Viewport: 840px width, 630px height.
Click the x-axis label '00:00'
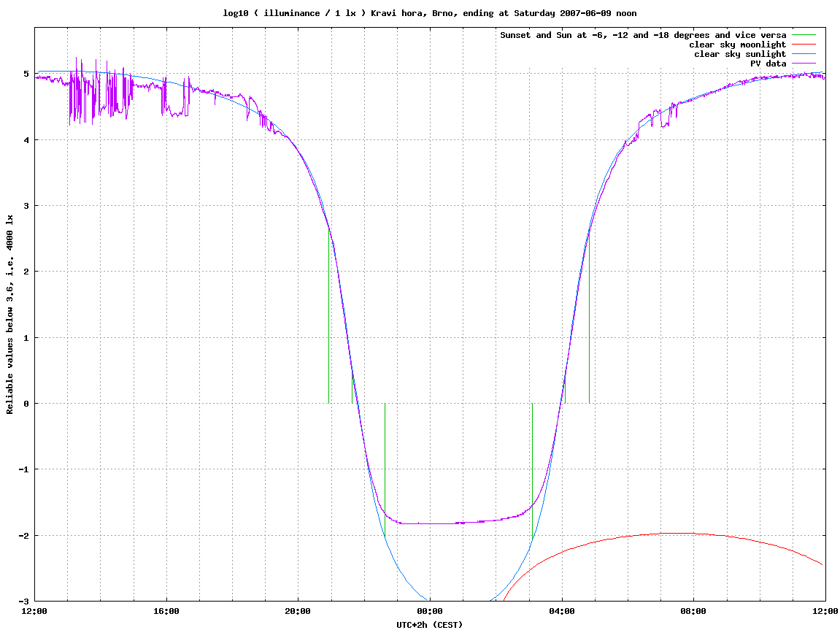430,611
